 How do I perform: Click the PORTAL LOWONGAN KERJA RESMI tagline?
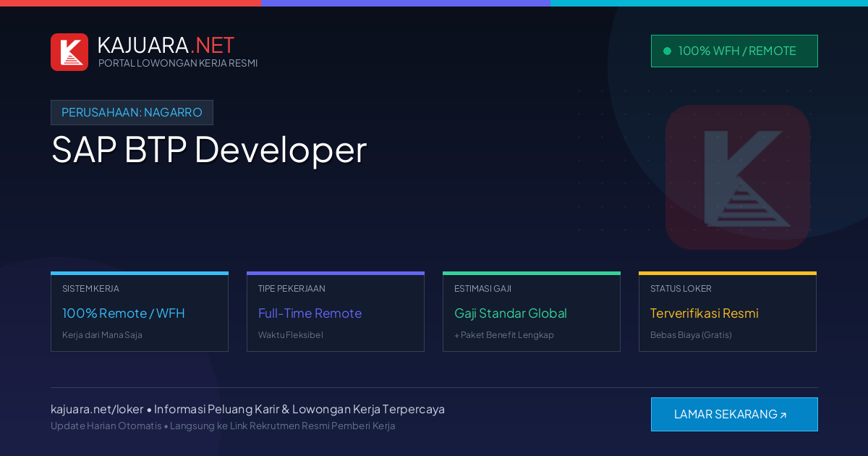click(x=178, y=63)
